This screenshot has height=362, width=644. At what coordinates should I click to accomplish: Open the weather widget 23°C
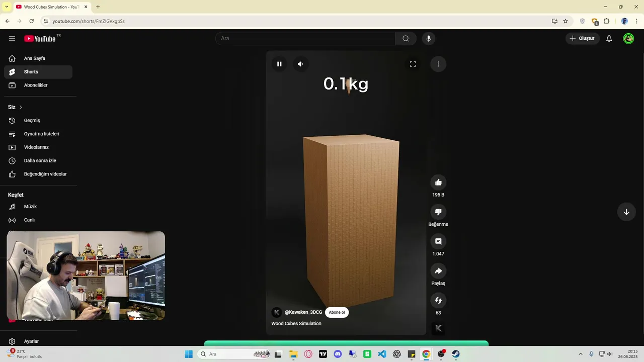(x=24, y=354)
